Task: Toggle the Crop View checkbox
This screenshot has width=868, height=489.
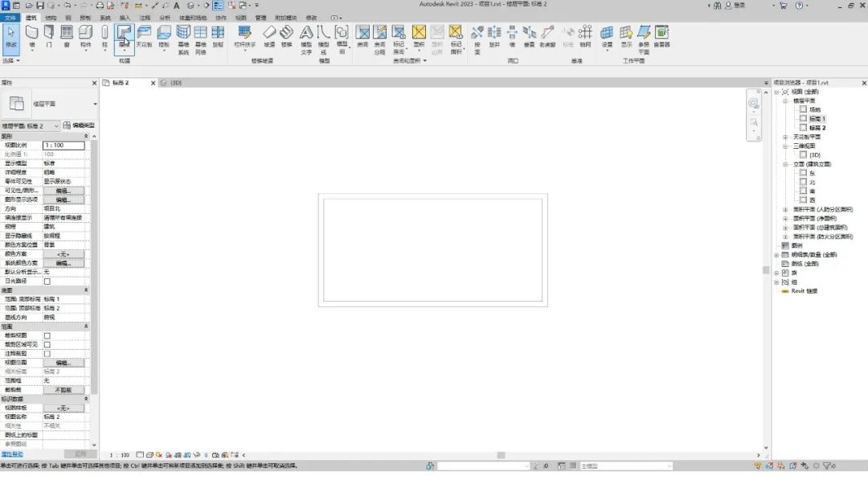Action: [x=47, y=335]
